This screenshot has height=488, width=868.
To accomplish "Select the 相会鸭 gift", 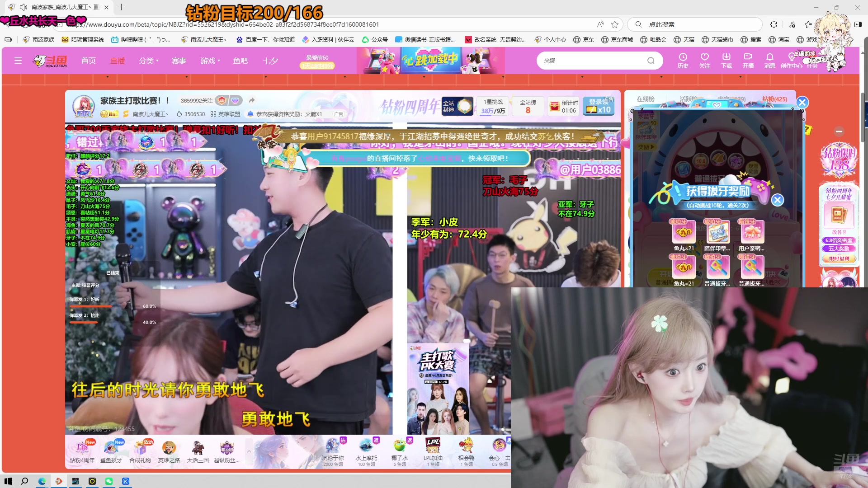I will coord(466,452).
